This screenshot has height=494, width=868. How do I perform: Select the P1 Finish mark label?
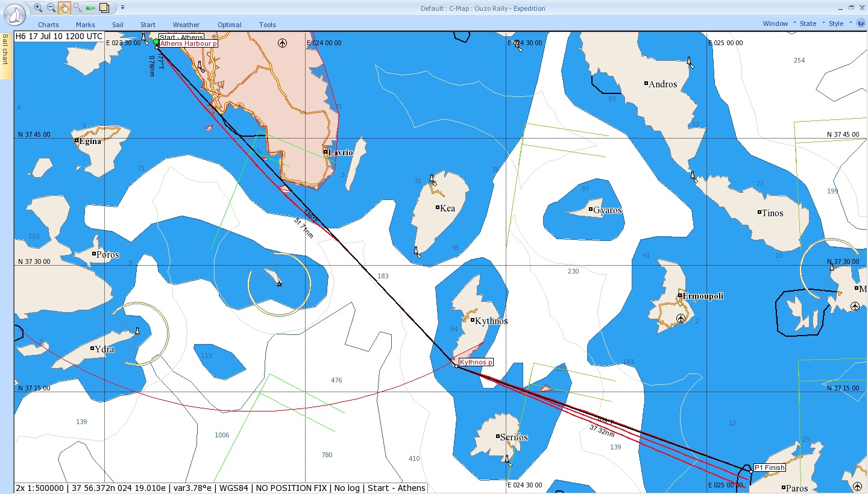pos(770,467)
